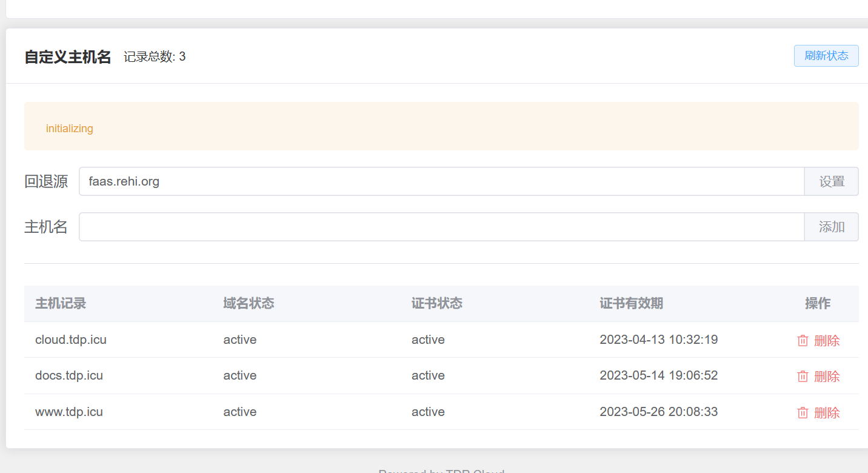This screenshot has height=473, width=868.
Task: Select the 域名状态 column header
Action: [x=249, y=303]
